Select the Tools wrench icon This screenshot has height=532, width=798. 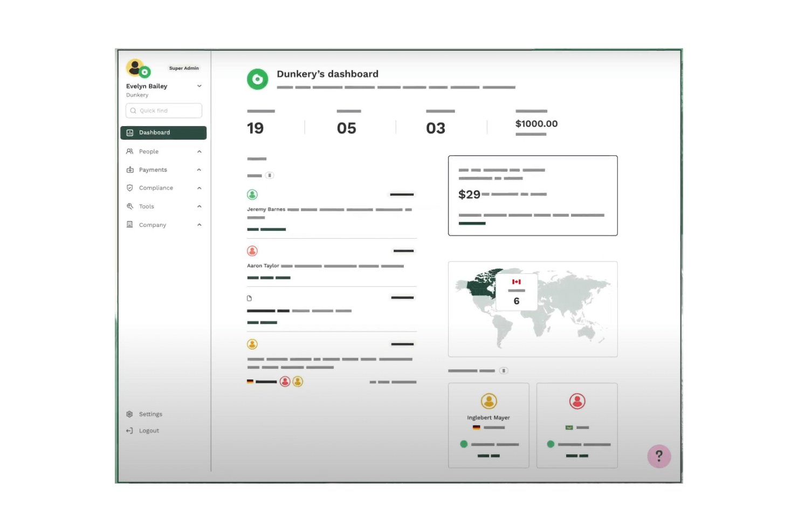point(129,206)
